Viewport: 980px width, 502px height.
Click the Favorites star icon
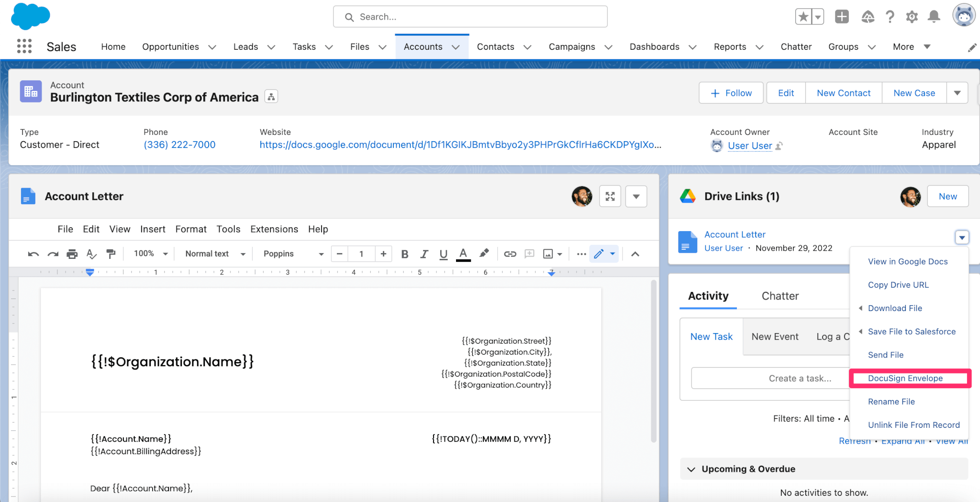(803, 17)
